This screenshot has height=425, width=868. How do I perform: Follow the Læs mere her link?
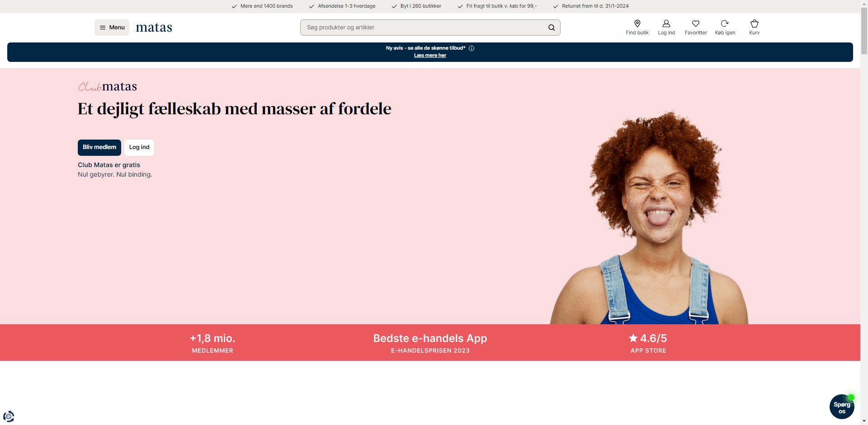tap(430, 55)
